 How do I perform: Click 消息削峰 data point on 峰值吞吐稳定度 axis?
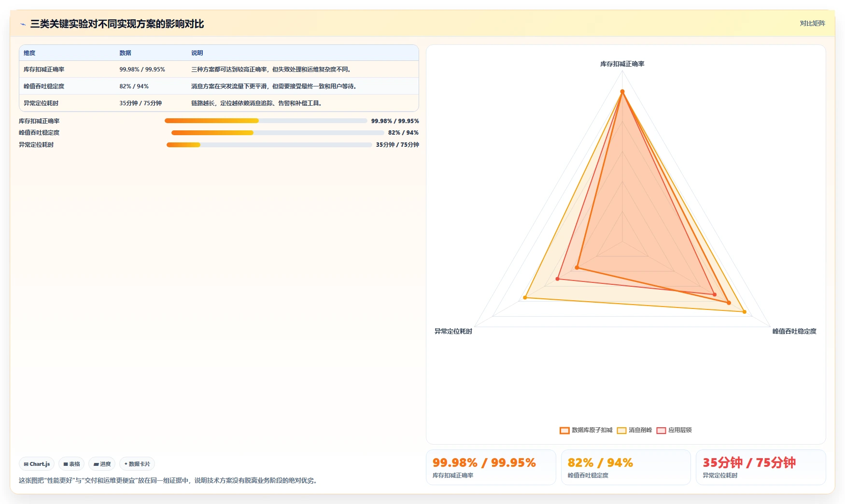point(744,312)
